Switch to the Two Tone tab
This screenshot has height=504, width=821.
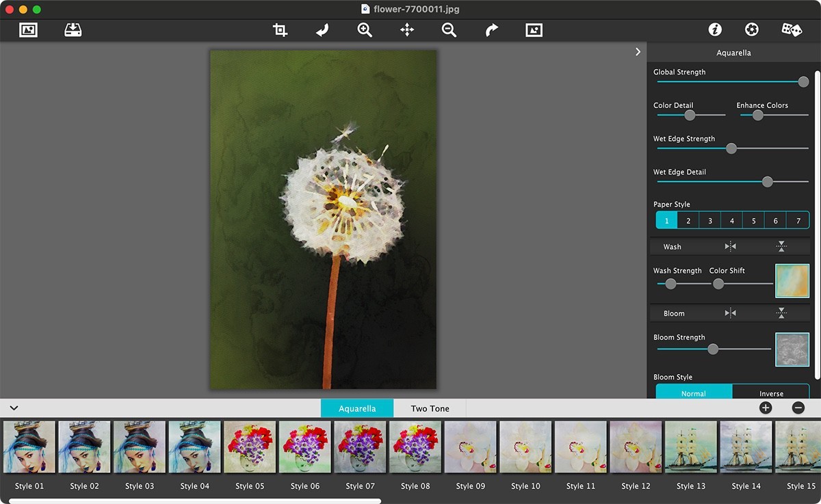[x=429, y=408]
